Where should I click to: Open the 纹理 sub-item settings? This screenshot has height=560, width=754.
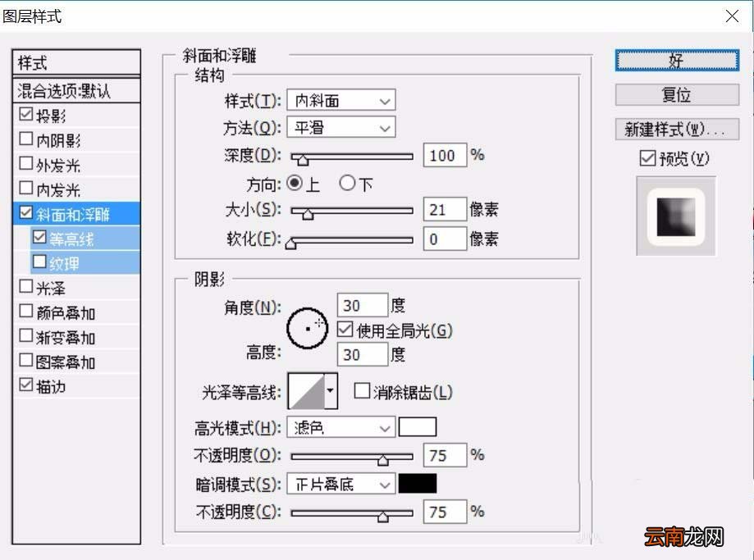click(x=65, y=263)
